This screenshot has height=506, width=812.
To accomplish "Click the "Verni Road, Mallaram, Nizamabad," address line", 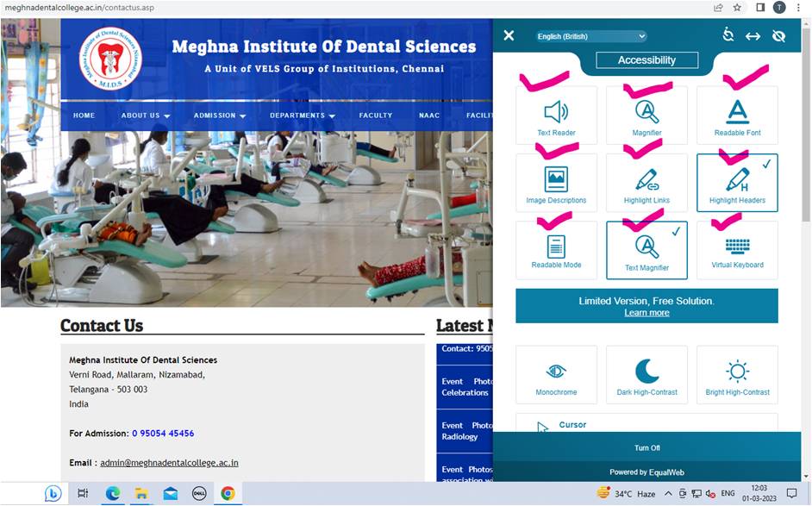I will pos(137,375).
